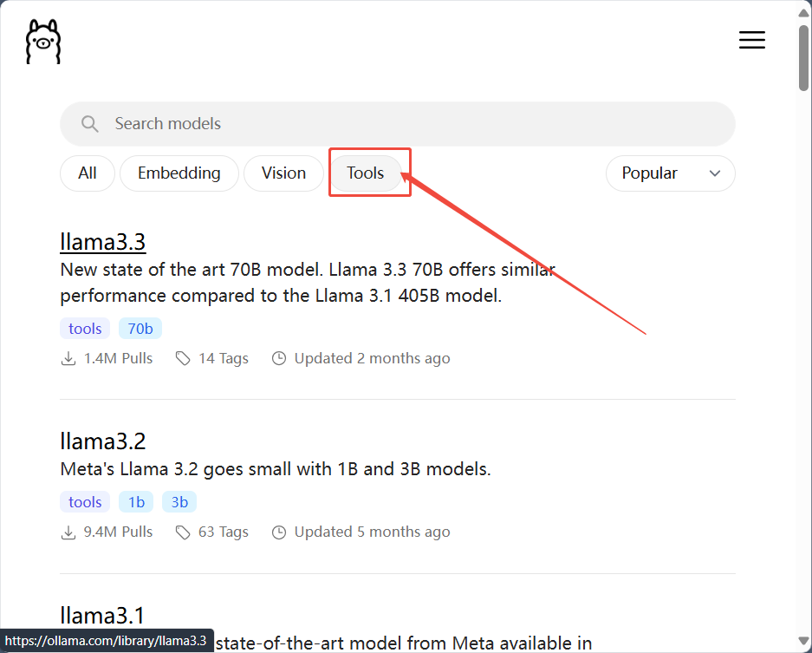This screenshot has height=653, width=812.
Task: Click the Ollama llama logo
Action: tap(43, 41)
